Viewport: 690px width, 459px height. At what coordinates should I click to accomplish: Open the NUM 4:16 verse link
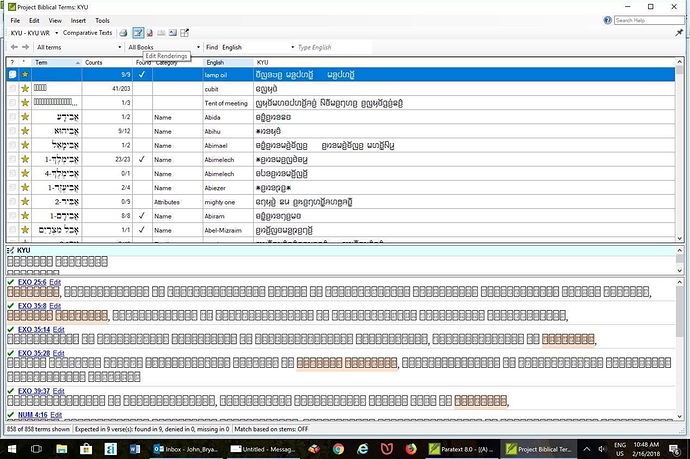[33, 415]
